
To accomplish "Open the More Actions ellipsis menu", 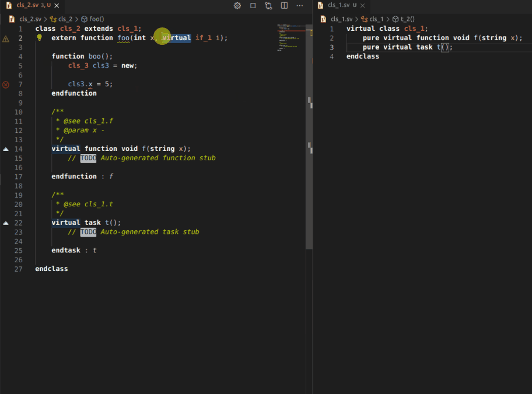I will [299, 5].
